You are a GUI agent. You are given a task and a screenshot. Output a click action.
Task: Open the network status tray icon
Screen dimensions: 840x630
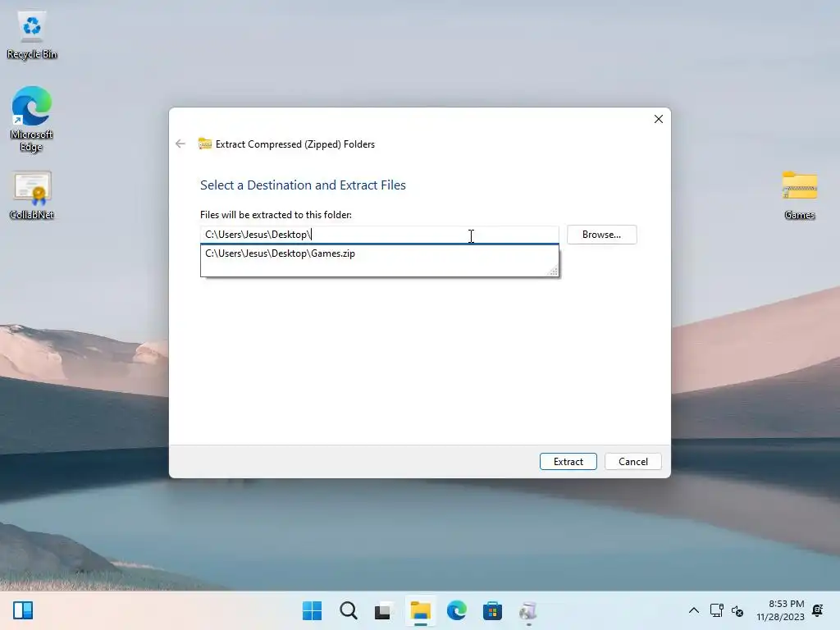click(x=716, y=610)
